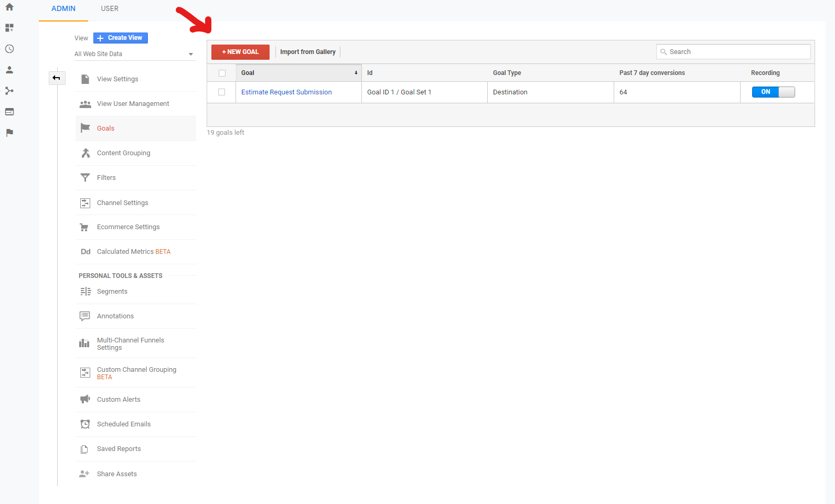835x504 pixels.
Task: Open Acquisition arrows icon in left rail
Action: tap(9, 91)
